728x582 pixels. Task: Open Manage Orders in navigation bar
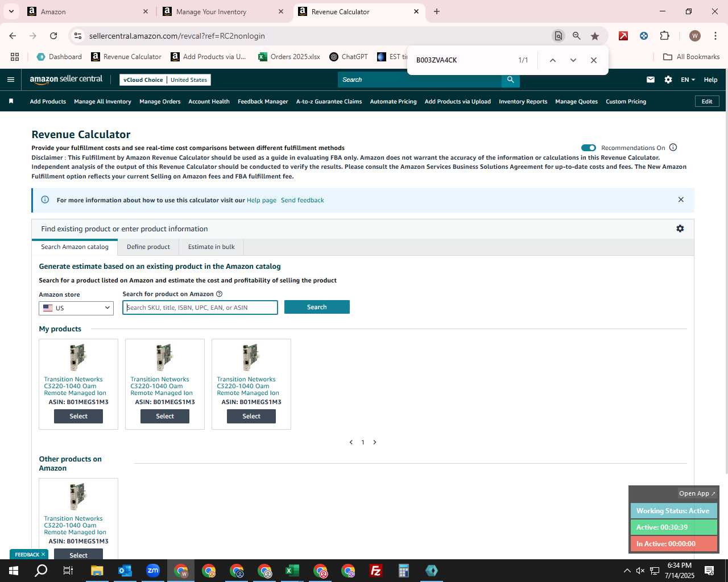point(160,102)
